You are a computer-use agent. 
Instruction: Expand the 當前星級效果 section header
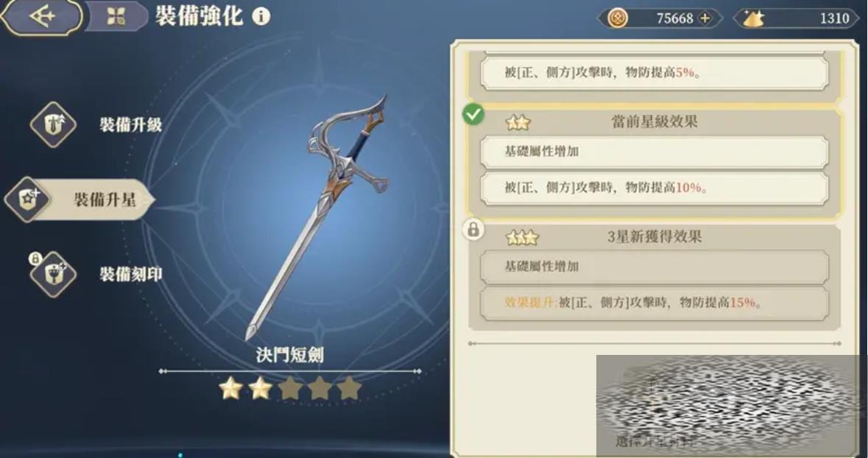[x=654, y=121]
